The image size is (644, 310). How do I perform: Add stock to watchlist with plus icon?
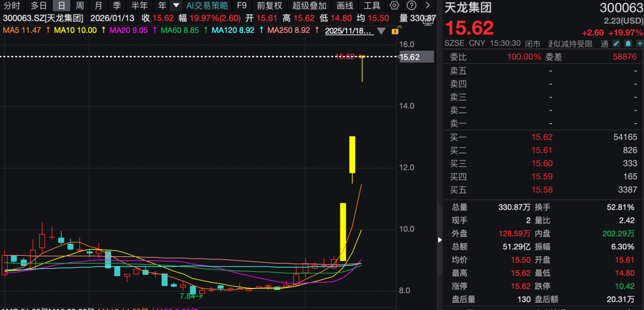639,44
